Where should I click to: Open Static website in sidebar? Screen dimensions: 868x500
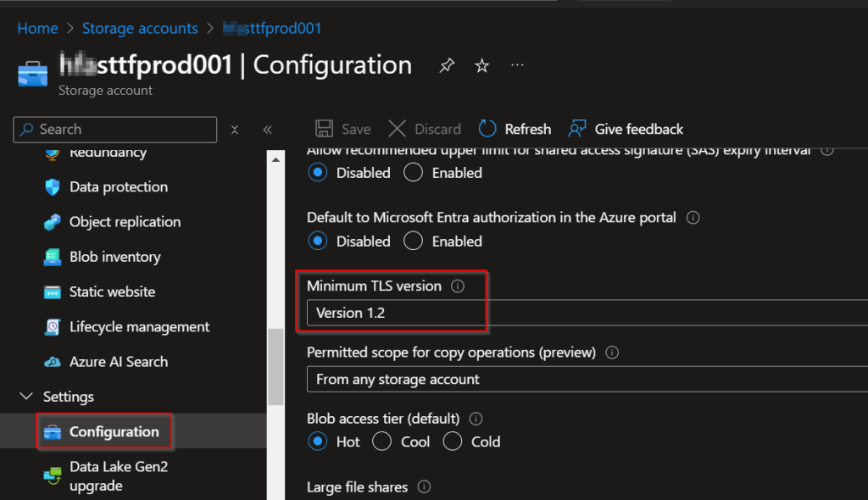tap(113, 292)
